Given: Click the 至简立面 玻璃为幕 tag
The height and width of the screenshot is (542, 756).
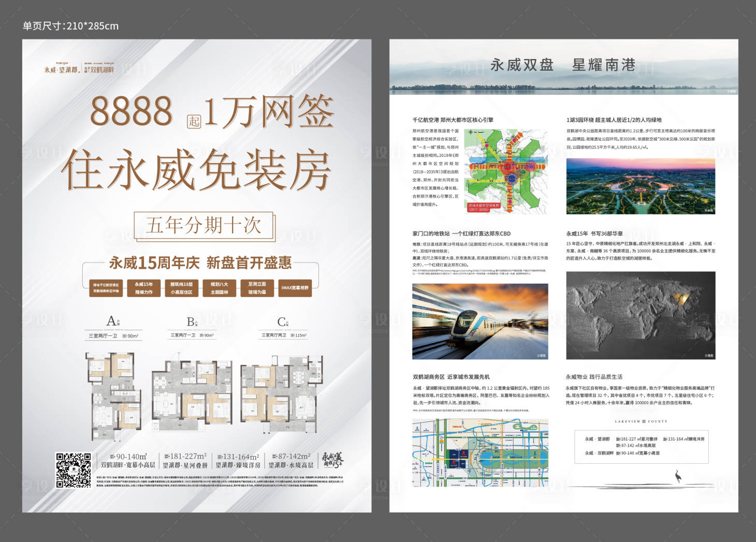Looking at the screenshot, I should point(257,288).
